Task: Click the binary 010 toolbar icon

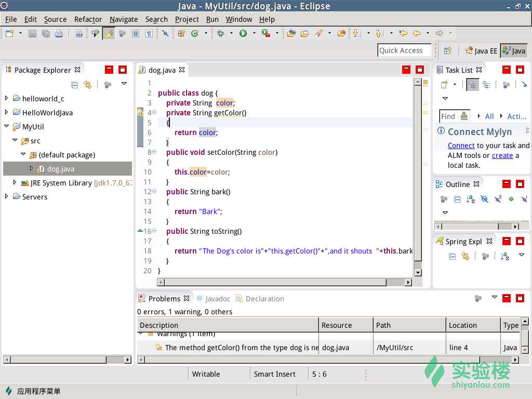Action: [79, 33]
